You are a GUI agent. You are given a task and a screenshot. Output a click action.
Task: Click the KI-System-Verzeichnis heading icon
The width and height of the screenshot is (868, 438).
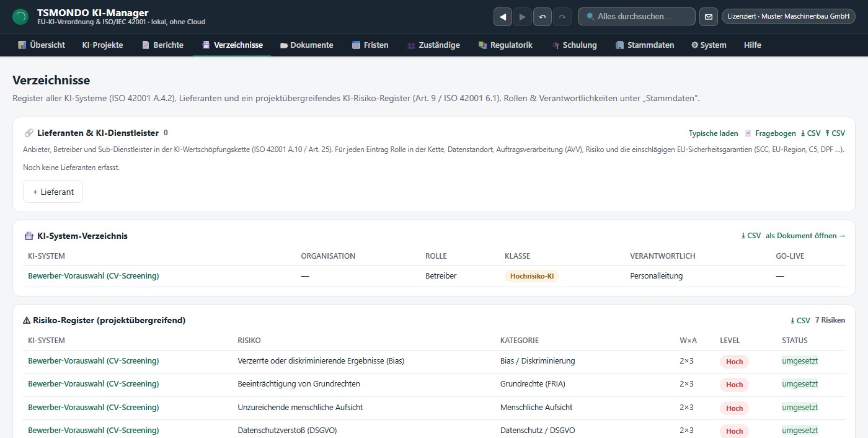[x=29, y=236]
